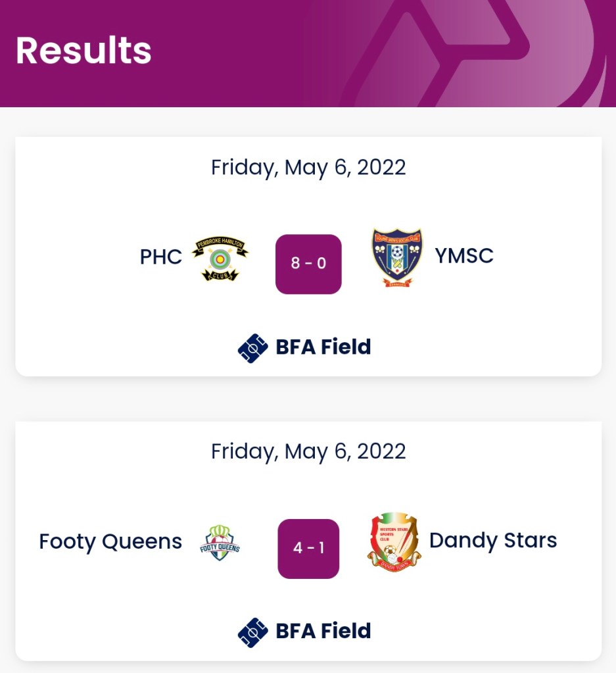Click the Dandy Stars club logo
This screenshot has height=673, width=616.
[393, 542]
